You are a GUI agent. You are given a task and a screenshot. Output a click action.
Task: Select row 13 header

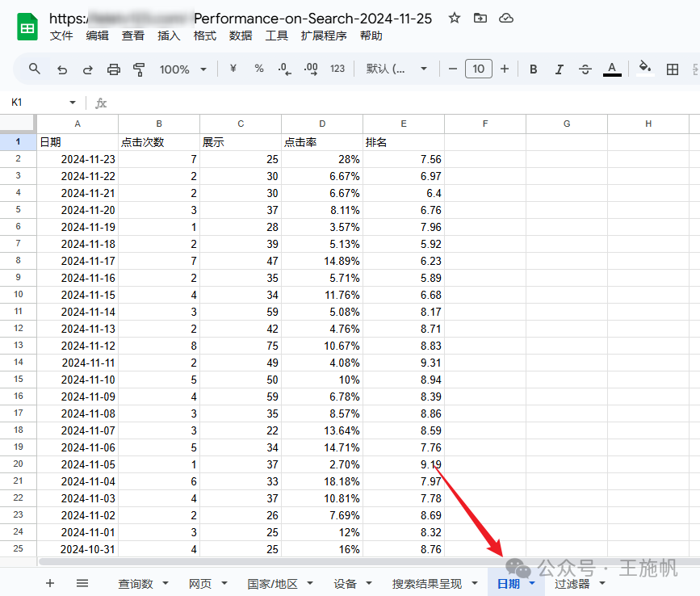coord(19,345)
